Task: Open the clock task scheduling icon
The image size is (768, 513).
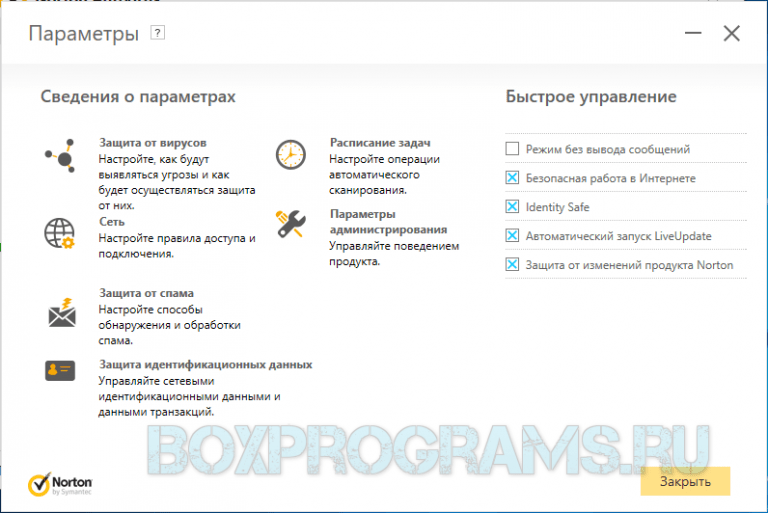Action: (x=290, y=155)
